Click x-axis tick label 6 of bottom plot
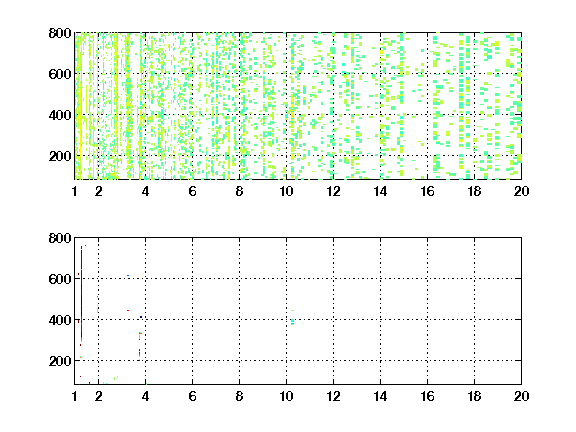576x432 pixels. point(192,396)
